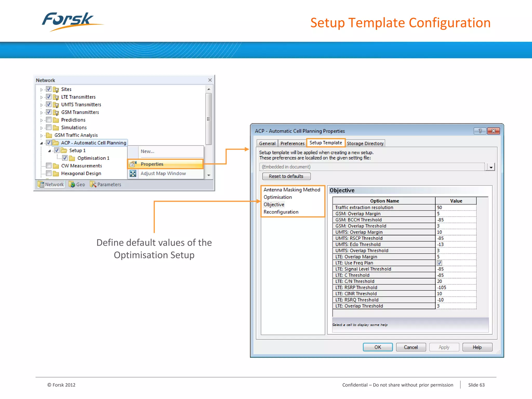Viewport: 532px width, 399px height.
Task: Switch to the Preferences tab
Action: pyautogui.click(x=292, y=143)
